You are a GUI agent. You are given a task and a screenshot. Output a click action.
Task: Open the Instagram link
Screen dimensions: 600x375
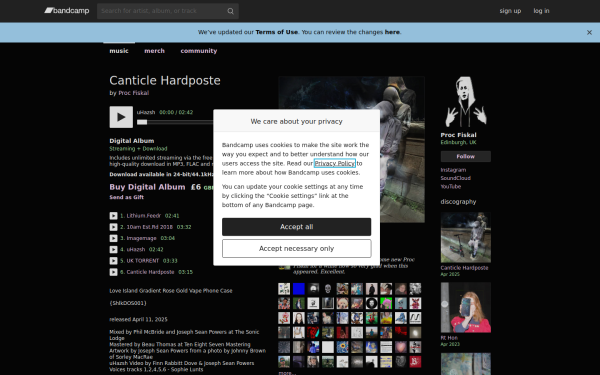tap(453, 170)
